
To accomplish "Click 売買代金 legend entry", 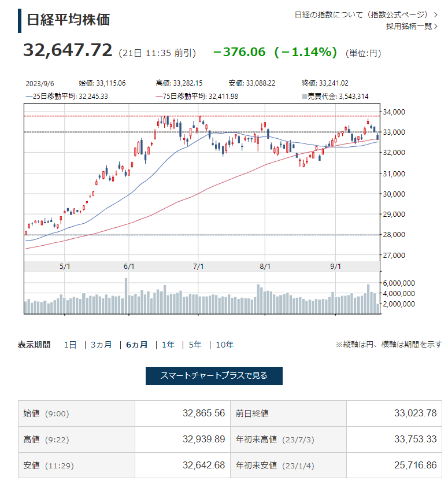I will (335, 97).
